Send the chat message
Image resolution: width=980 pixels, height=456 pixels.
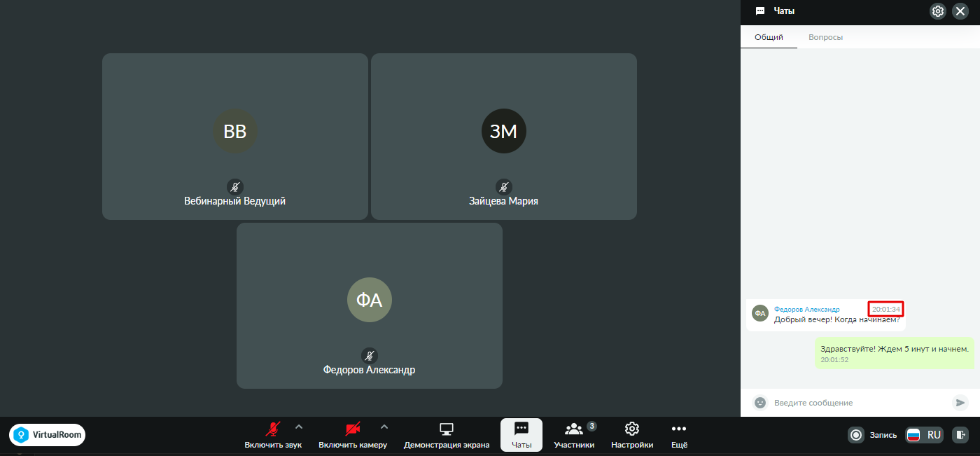point(960,403)
